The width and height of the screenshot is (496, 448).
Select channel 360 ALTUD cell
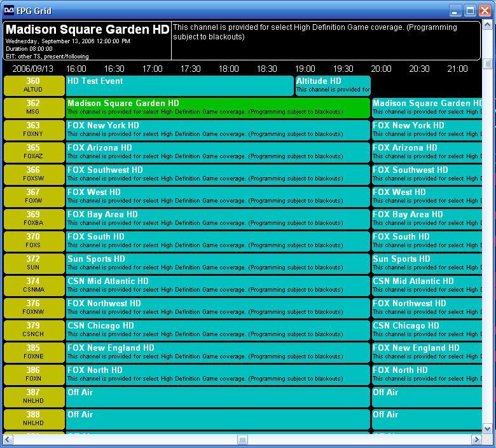pos(34,85)
